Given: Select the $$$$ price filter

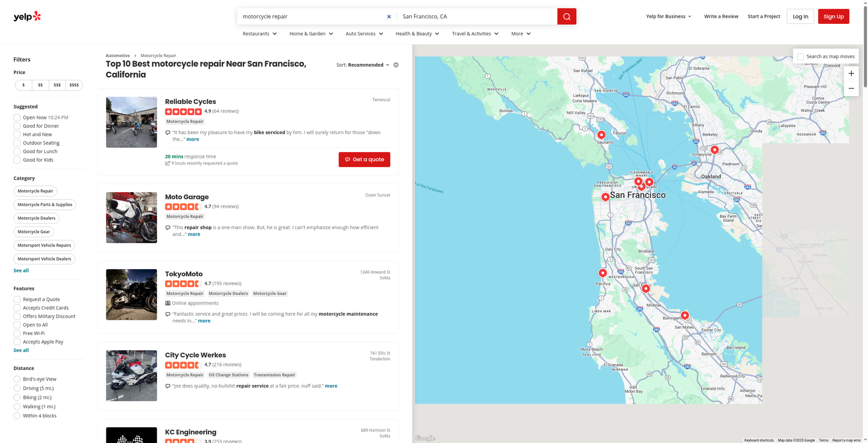Looking at the screenshot, I should tap(74, 85).
